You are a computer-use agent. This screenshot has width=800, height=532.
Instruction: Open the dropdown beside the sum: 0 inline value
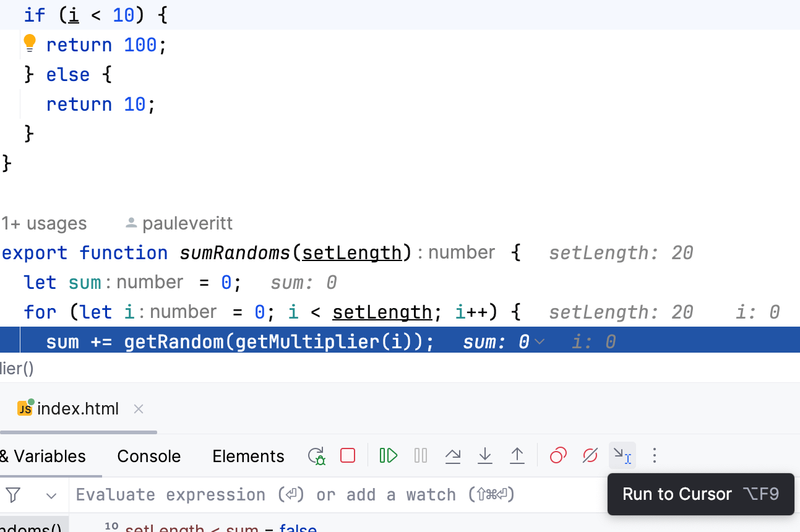pos(540,341)
